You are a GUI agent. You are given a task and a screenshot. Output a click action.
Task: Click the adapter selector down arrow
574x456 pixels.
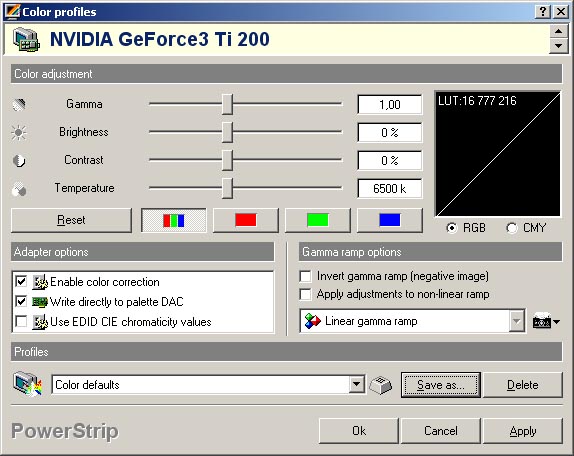559,46
